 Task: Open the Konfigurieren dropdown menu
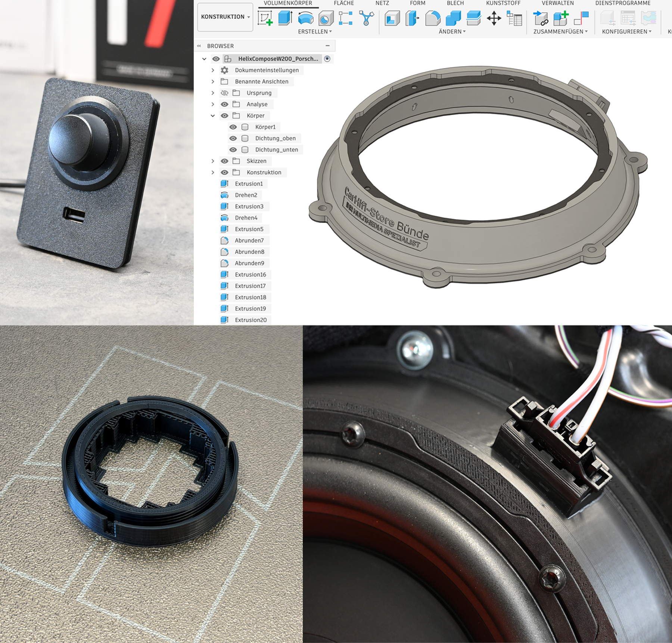(627, 32)
